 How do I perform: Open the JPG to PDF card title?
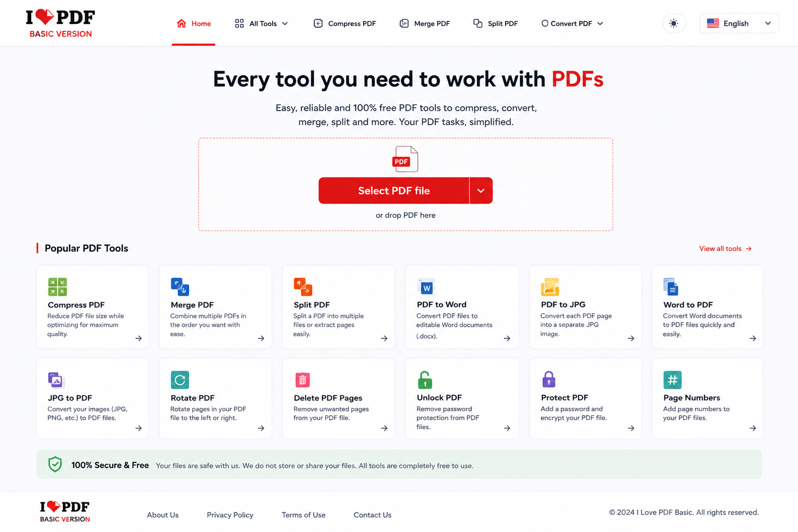click(x=70, y=398)
